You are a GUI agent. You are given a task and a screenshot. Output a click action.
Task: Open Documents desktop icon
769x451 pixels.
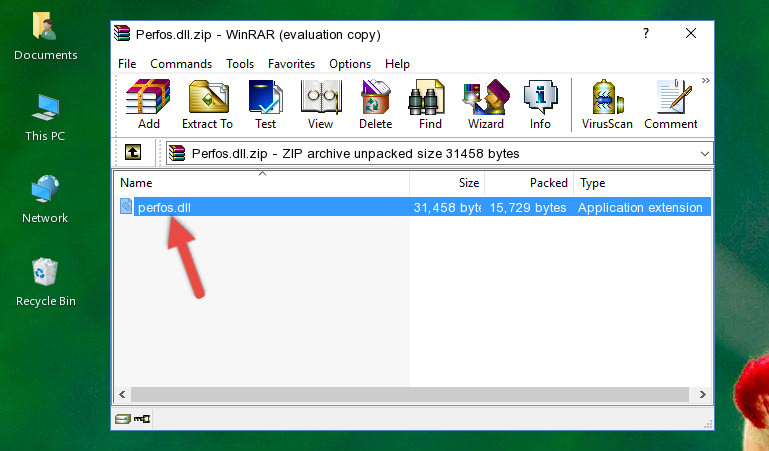click(x=46, y=37)
